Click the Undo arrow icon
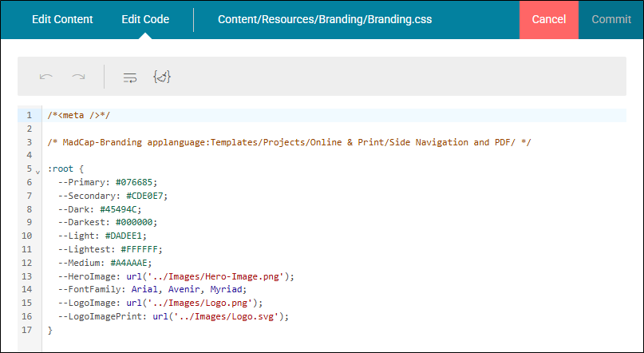 coord(46,77)
